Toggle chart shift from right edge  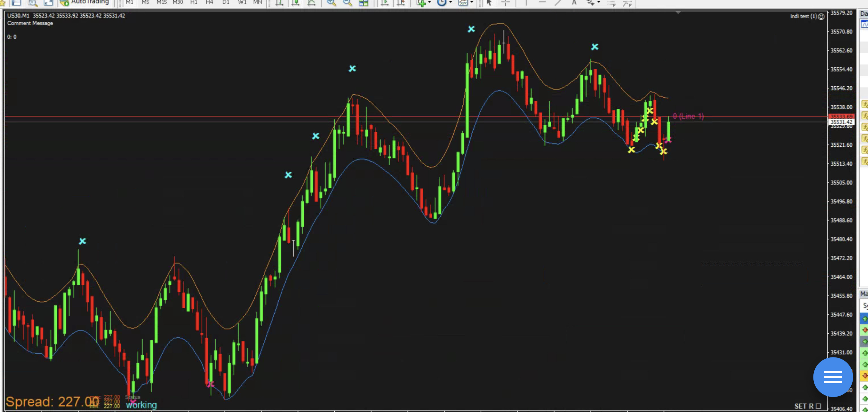401,3
